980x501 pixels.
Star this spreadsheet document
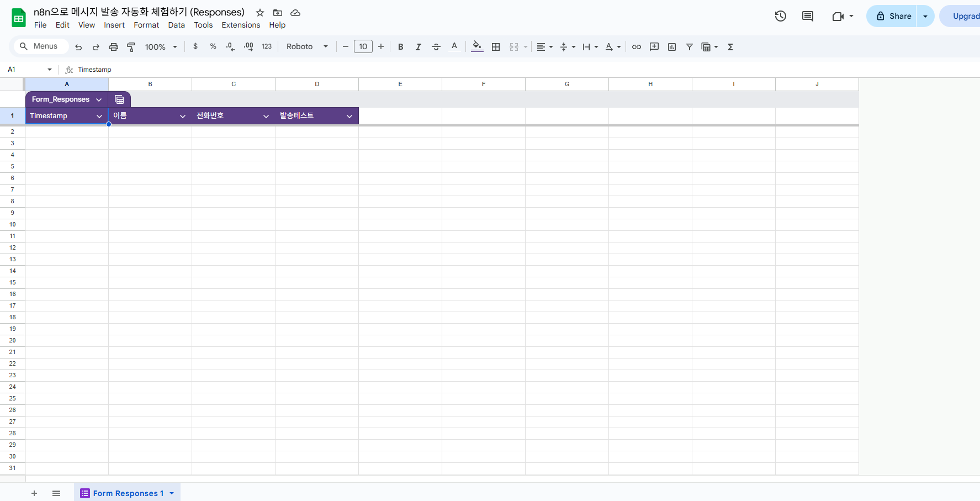(x=260, y=13)
